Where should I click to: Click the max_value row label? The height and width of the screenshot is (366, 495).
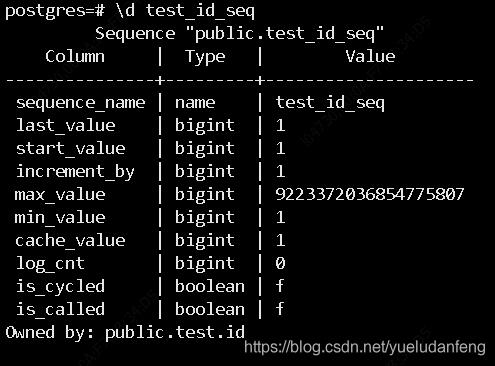click(60, 195)
